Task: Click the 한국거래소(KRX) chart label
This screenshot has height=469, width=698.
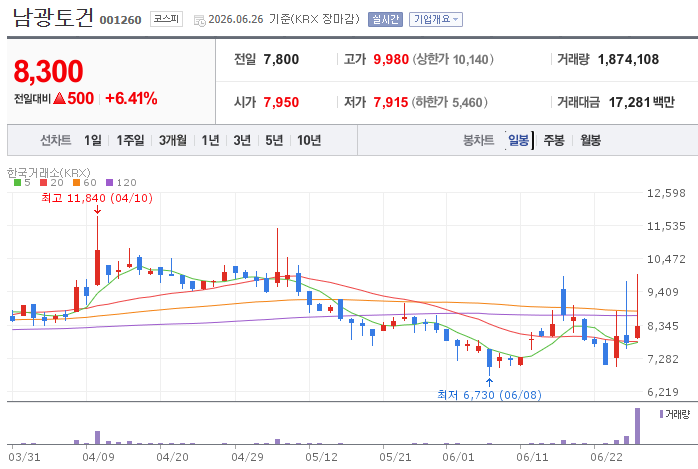Action: 49,172
